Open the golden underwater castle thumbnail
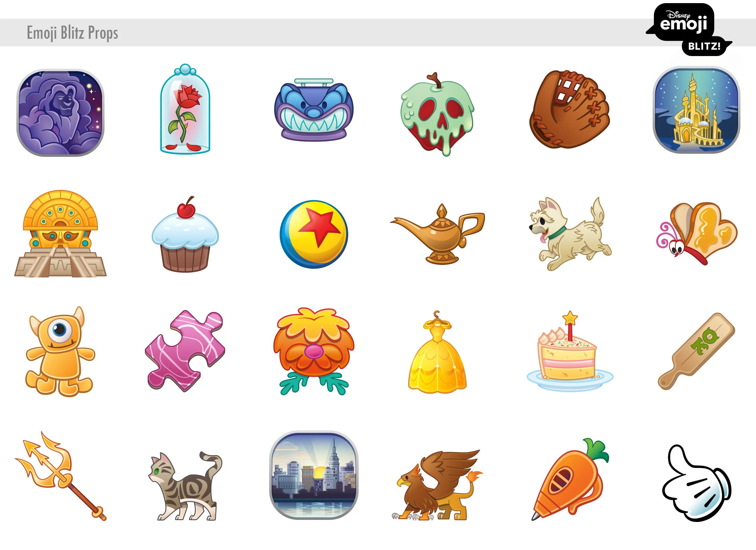 click(x=696, y=110)
